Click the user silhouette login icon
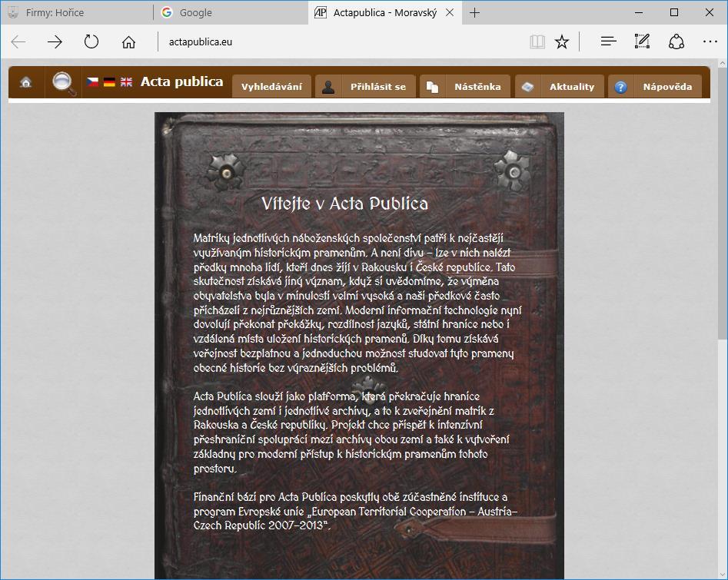The height and width of the screenshot is (580, 728). (328, 87)
